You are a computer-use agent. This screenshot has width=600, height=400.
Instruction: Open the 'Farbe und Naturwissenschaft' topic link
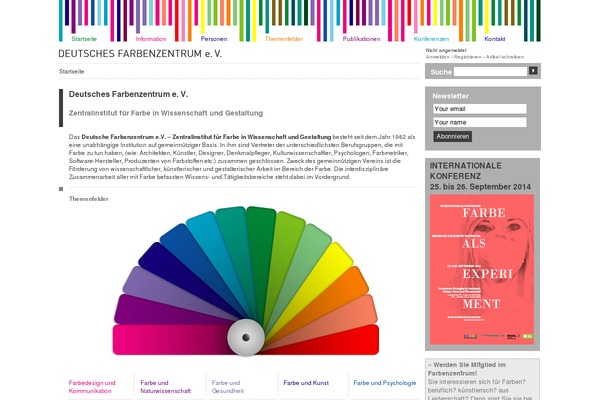point(165,387)
